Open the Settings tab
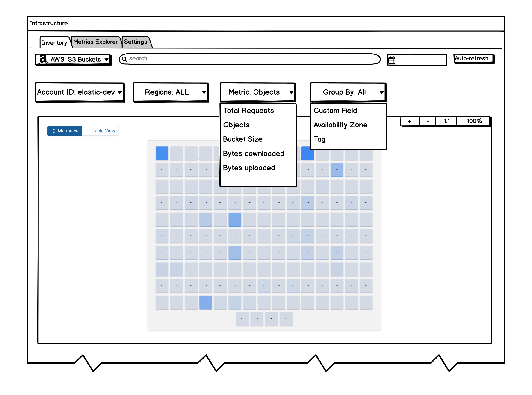This screenshot has height=395, width=532. tap(136, 42)
